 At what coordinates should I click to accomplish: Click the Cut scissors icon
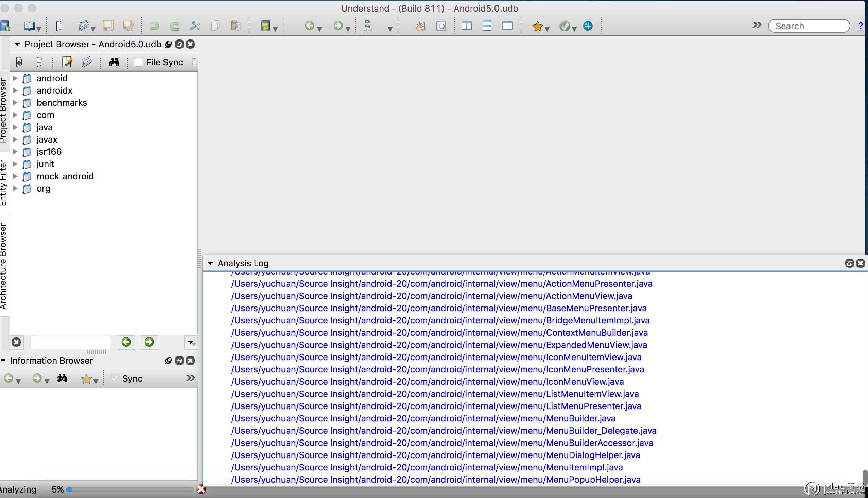(x=195, y=26)
